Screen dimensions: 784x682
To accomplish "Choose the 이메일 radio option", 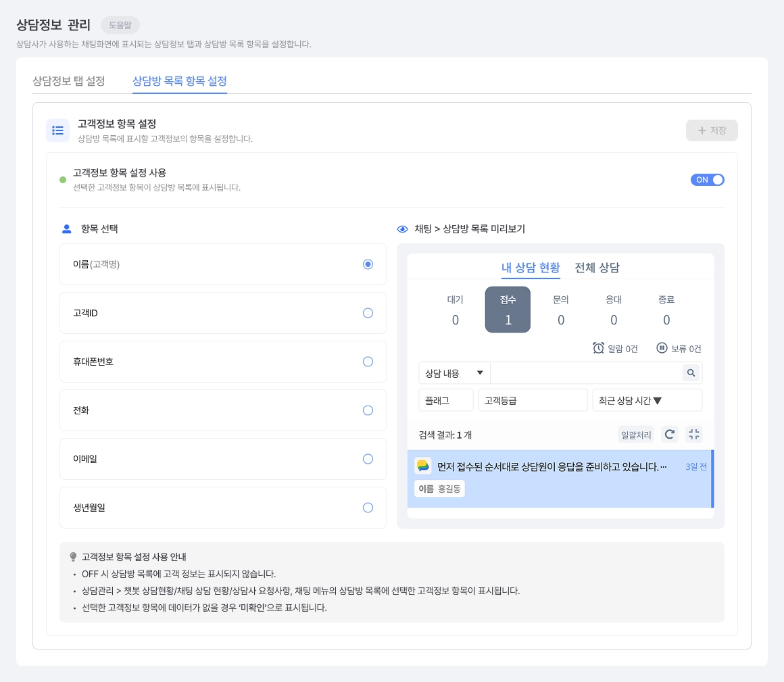I will click(368, 459).
